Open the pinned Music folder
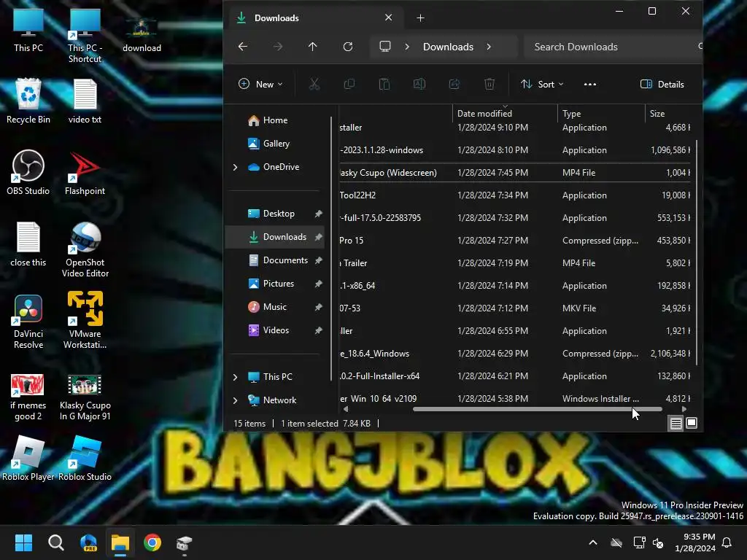This screenshot has height=560, width=747. point(275,307)
